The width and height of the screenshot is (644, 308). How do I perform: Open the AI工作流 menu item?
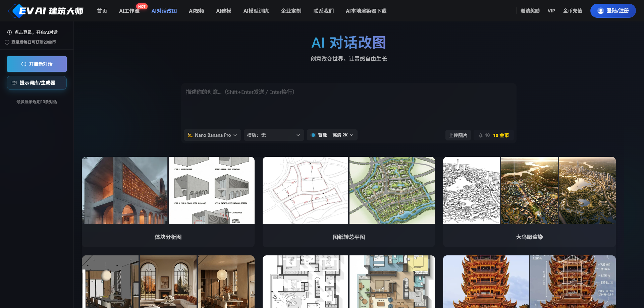click(129, 11)
